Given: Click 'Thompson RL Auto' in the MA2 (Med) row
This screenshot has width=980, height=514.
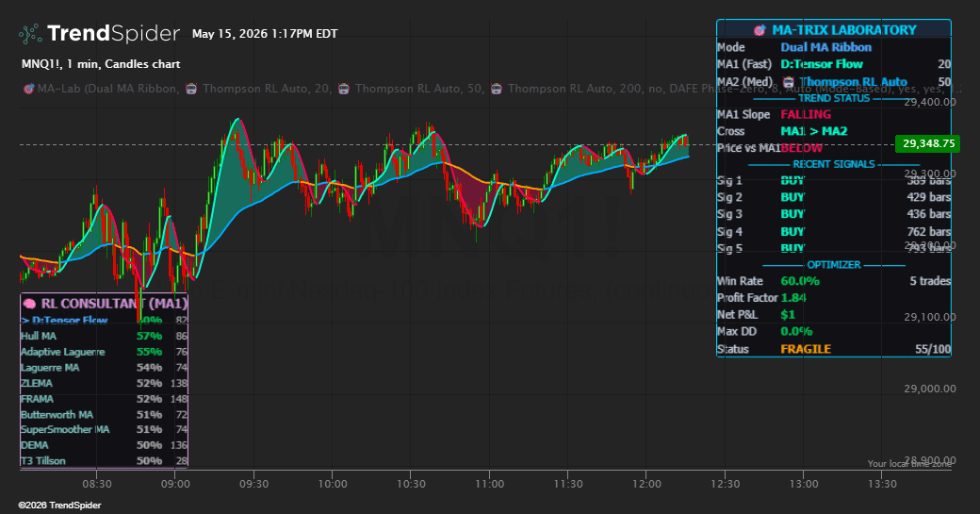Looking at the screenshot, I should [x=854, y=82].
